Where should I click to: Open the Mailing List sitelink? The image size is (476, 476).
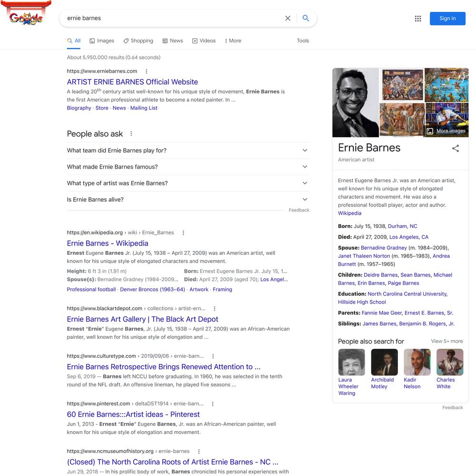pos(144,108)
